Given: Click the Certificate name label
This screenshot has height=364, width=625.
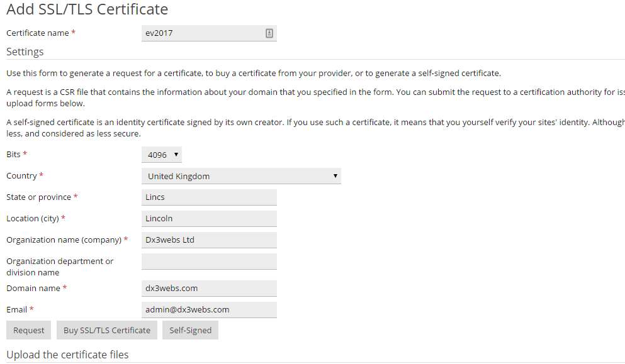Looking at the screenshot, I should 38,33.
